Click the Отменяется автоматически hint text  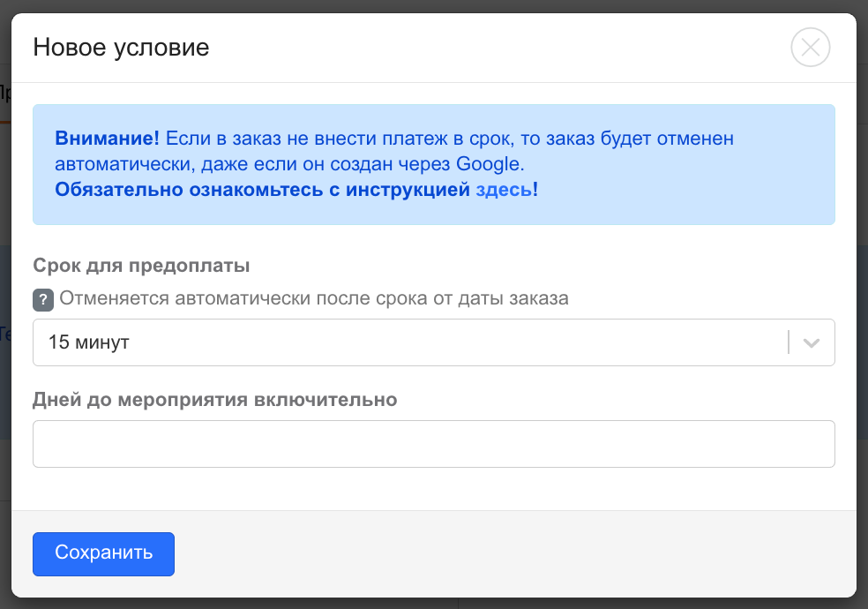313,298
